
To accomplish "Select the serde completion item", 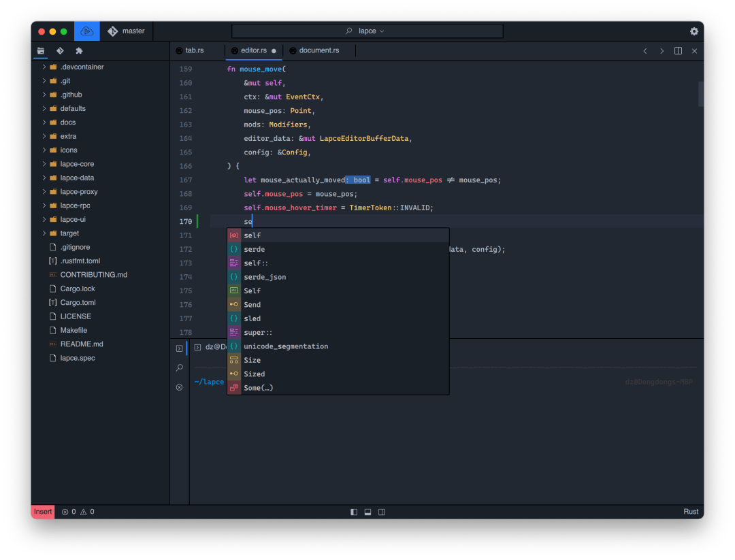I will (338, 249).
